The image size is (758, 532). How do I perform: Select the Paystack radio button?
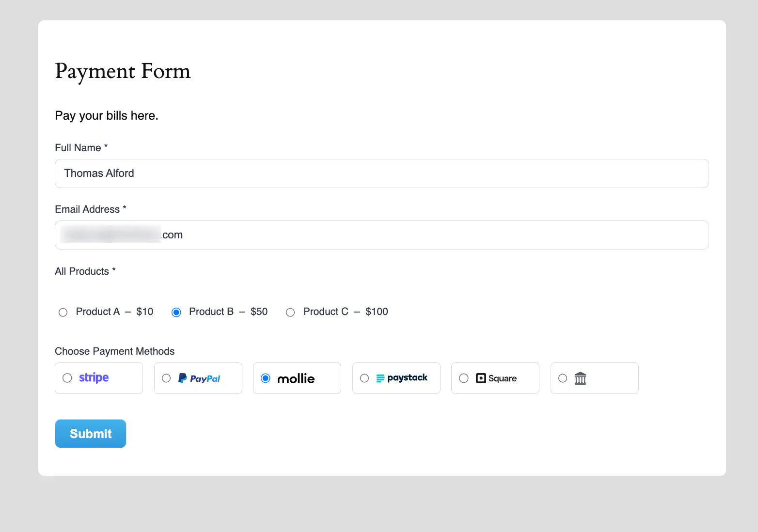point(364,378)
